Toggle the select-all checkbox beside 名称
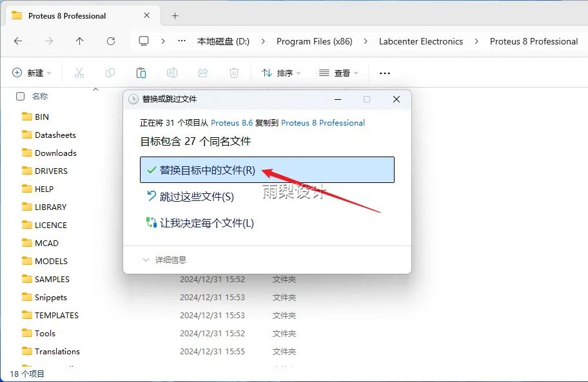Viewport: 588px width, 382px height. (21, 96)
